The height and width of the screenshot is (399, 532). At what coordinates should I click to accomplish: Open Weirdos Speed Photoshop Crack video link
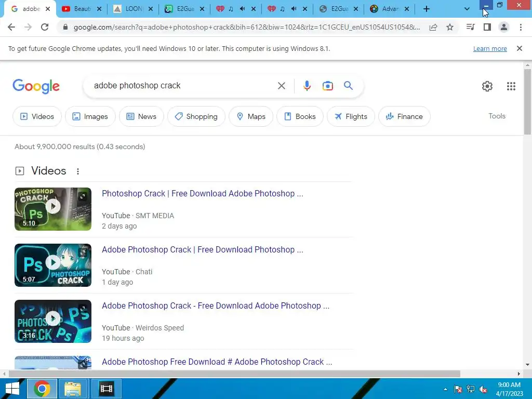pyautogui.click(x=216, y=305)
